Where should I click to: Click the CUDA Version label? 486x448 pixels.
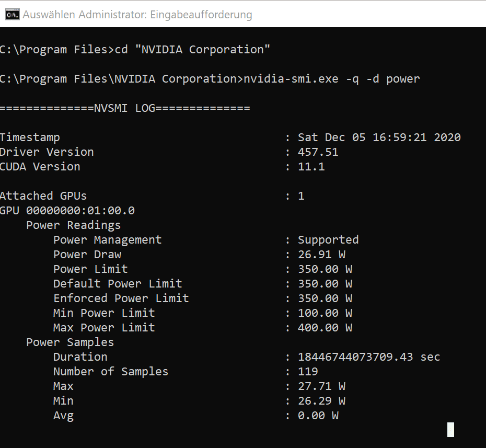click(x=40, y=166)
